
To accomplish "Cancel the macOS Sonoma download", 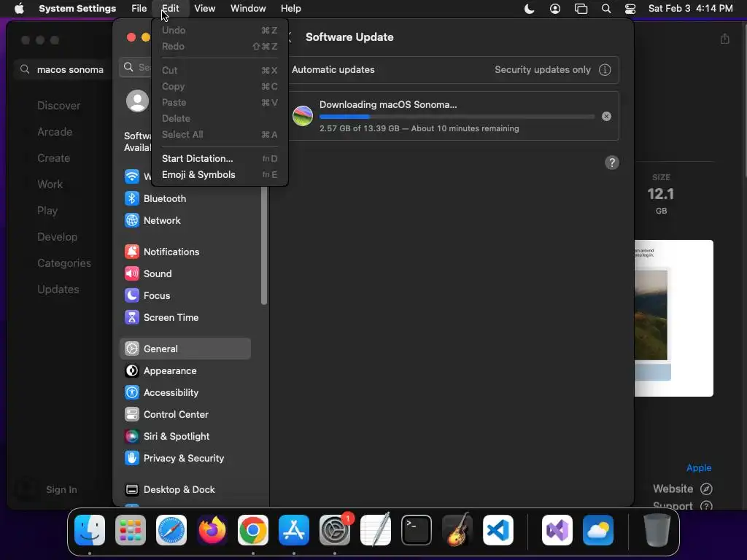I will click(x=606, y=116).
